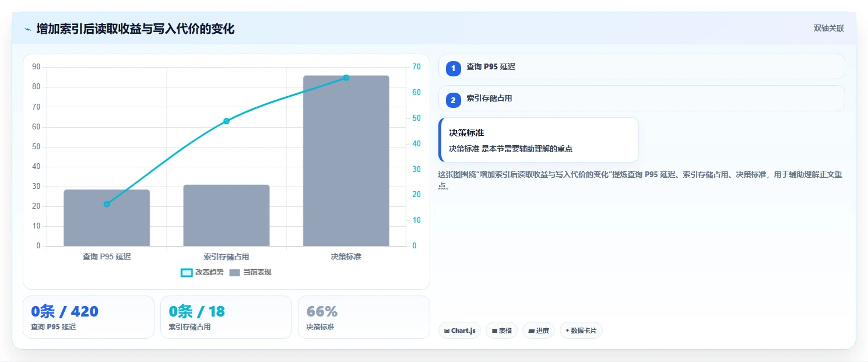Click the 决策标准 highlight card
The image size is (868, 362).
pyautogui.click(x=538, y=140)
